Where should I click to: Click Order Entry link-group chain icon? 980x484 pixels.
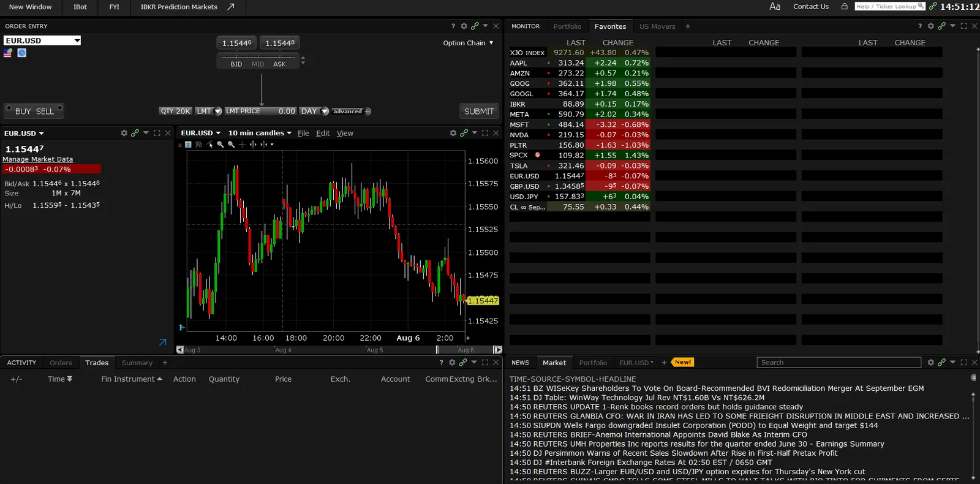pos(475,26)
